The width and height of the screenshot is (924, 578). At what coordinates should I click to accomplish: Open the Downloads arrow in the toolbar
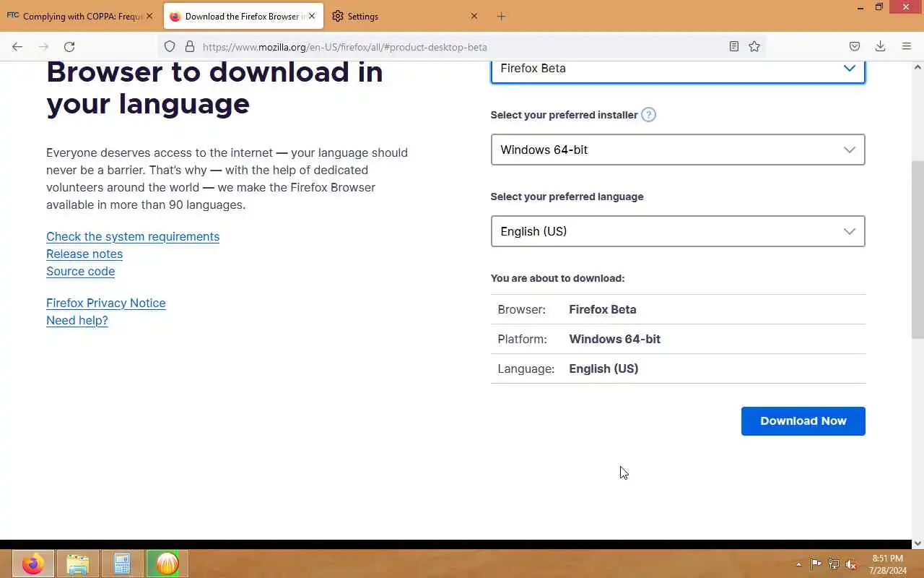coord(880,46)
